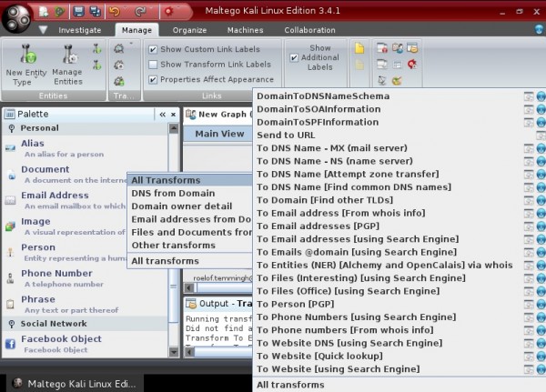
Task: Click the orange undo arrow
Action: [114, 12]
